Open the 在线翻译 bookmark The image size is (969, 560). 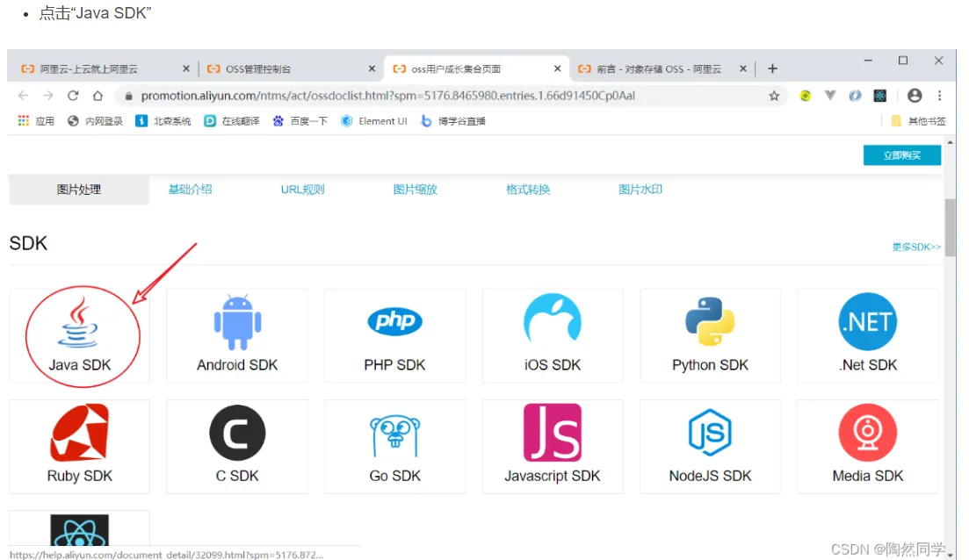point(232,121)
